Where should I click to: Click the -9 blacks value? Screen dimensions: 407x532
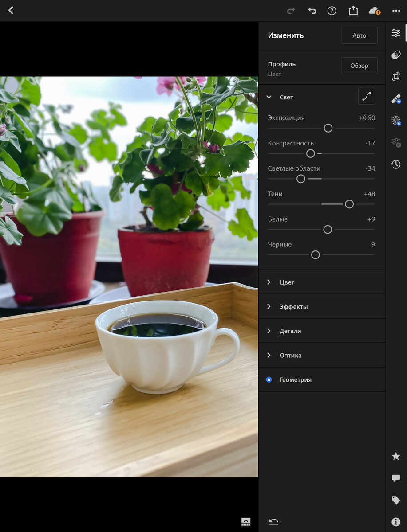pos(372,244)
